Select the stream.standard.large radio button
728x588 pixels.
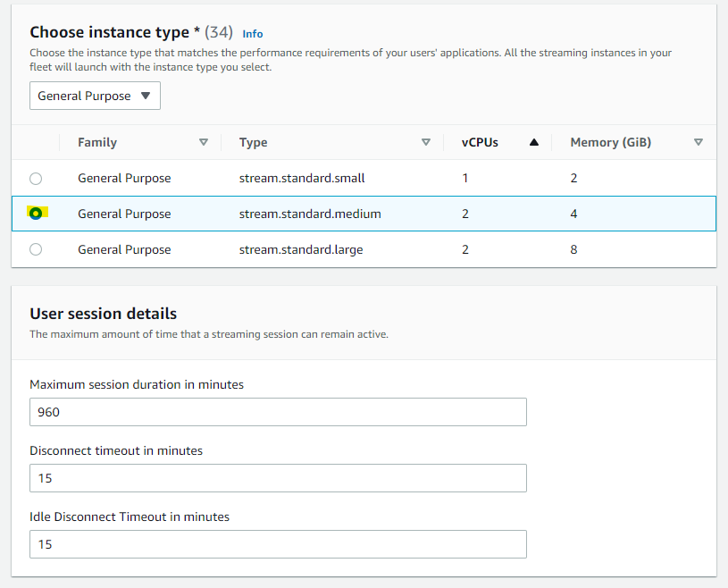(36, 250)
